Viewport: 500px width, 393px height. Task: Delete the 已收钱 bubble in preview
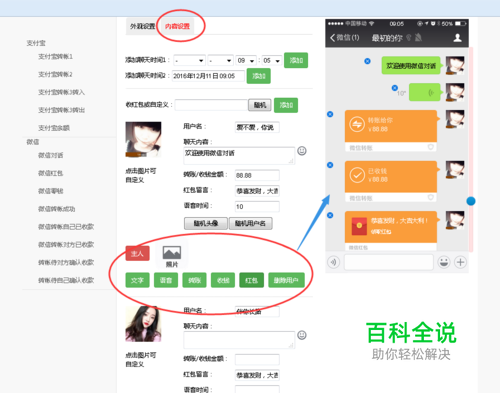[330, 165]
